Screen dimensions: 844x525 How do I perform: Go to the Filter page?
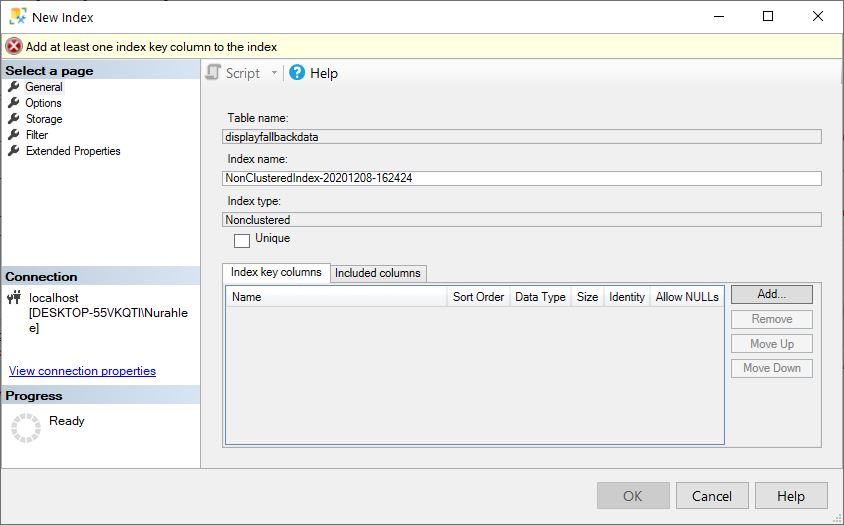(37, 135)
